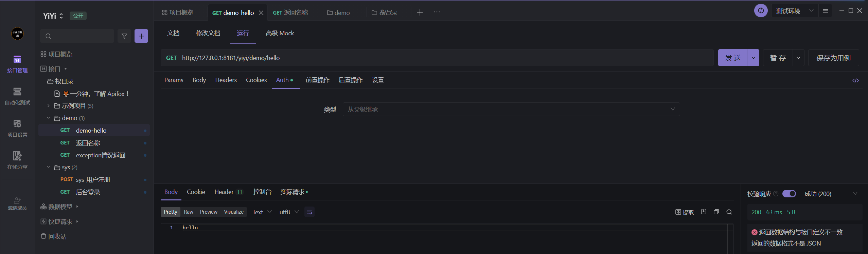Open the 项目设置 sidebar section
Viewport: 868px width, 254px height.
17,129
